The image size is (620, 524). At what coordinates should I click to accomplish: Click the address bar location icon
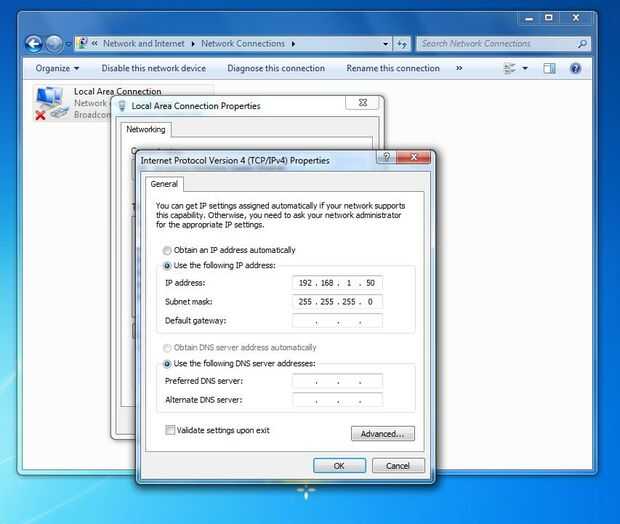[82, 43]
